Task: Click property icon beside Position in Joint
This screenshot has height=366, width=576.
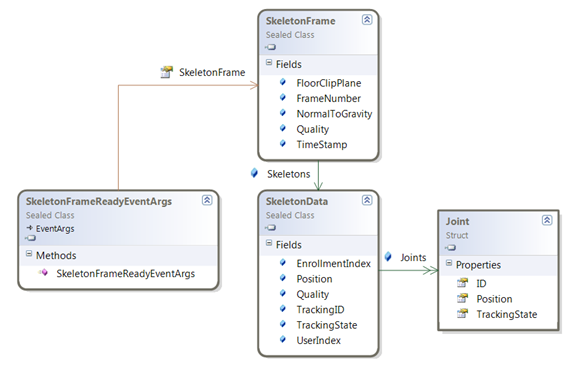Action: click(462, 298)
